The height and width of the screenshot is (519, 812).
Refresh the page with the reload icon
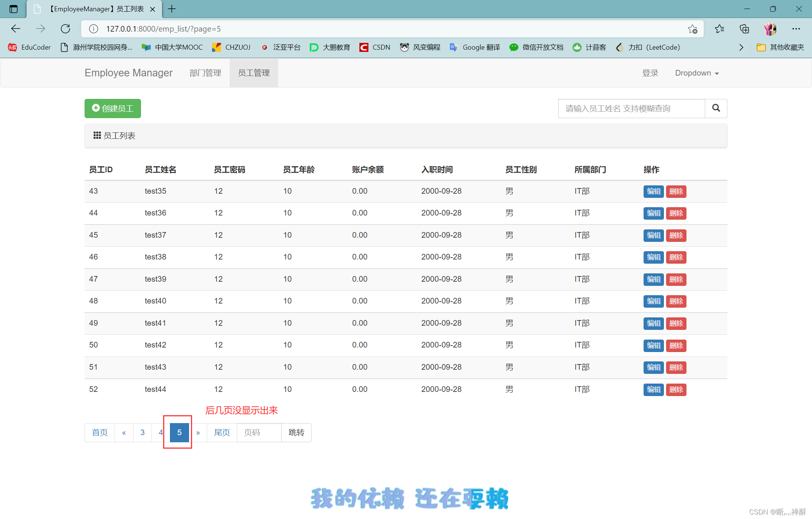pos(65,29)
